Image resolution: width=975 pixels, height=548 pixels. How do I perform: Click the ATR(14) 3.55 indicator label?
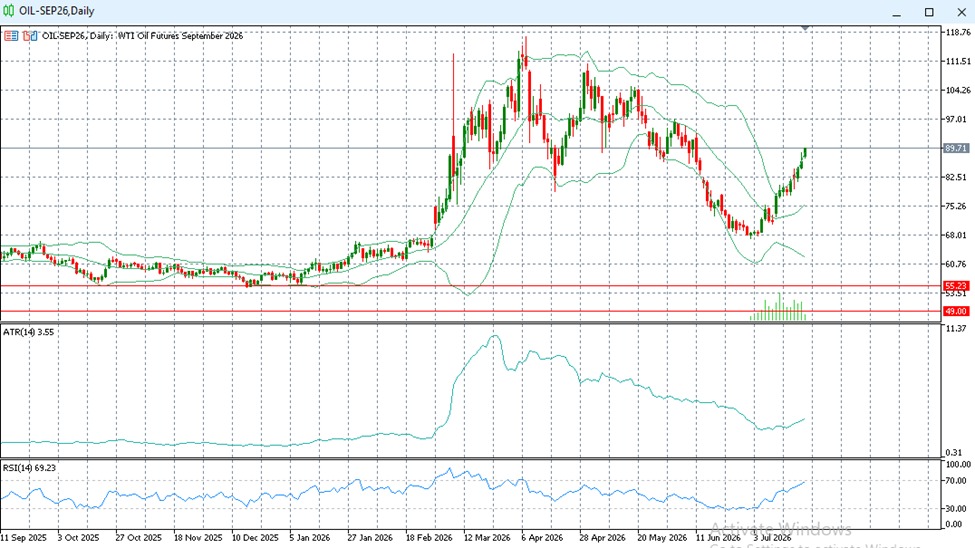point(29,332)
